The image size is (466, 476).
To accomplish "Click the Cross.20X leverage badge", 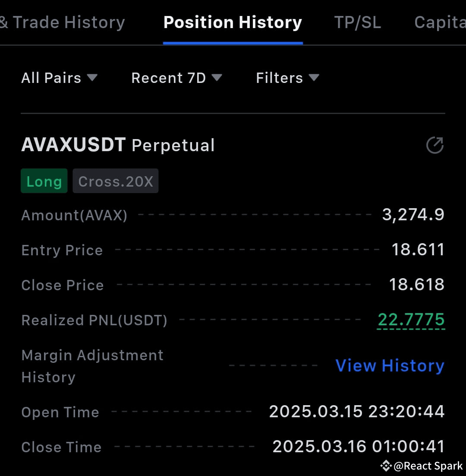I will [116, 181].
